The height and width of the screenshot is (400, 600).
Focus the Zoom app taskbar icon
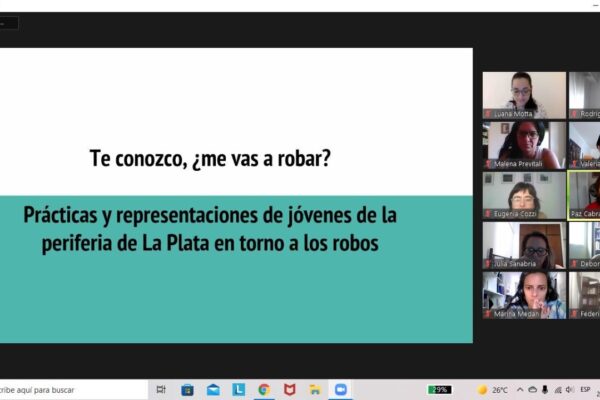pos(341,390)
